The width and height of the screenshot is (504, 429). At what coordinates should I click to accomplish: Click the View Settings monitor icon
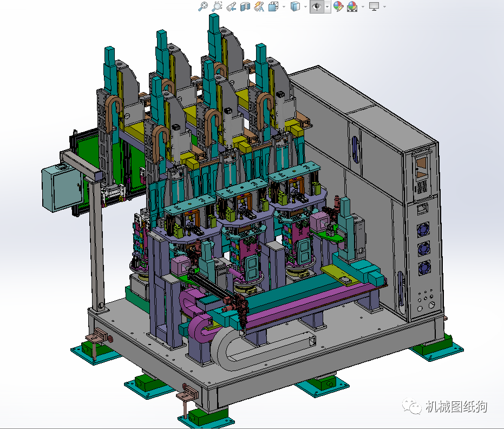(374, 6)
